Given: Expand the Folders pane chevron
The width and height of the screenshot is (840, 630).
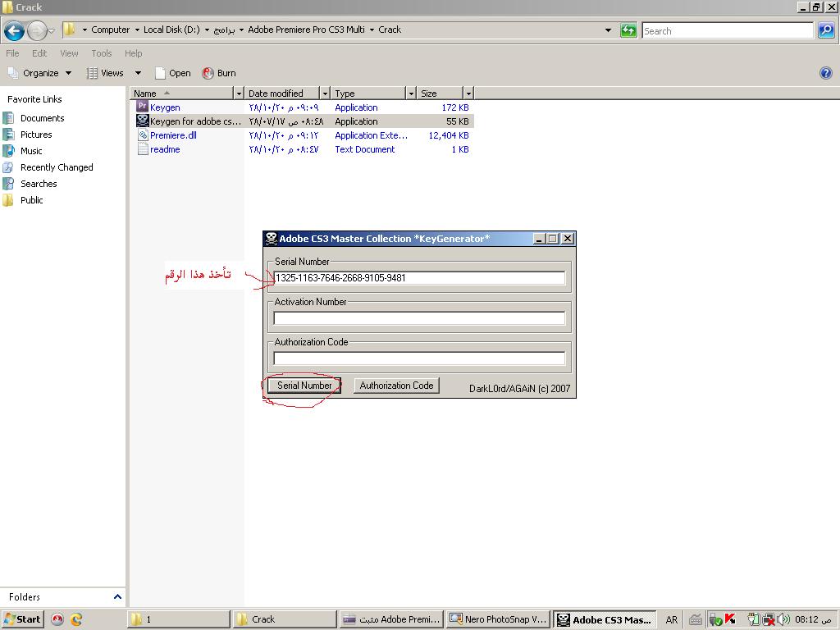Looking at the screenshot, I should tap(117, 597).
